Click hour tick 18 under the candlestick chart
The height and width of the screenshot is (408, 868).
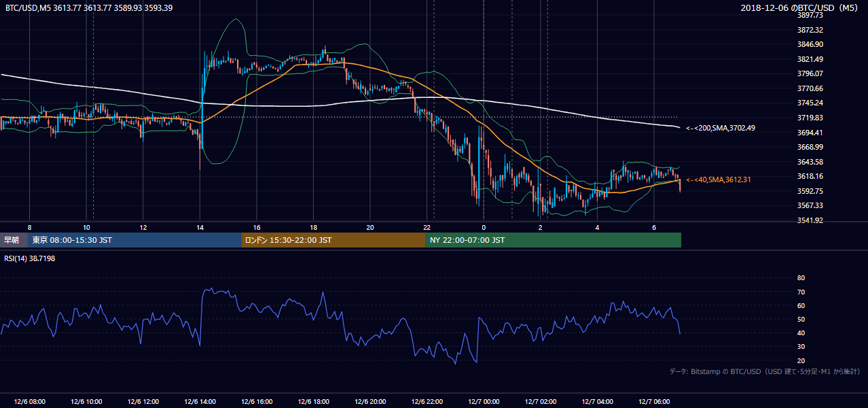pos(313,227)
